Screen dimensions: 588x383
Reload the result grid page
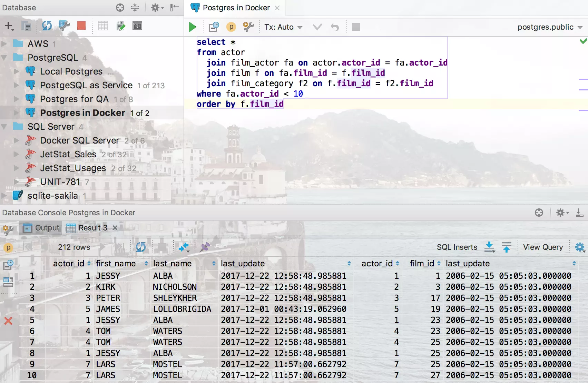point(140,247)
